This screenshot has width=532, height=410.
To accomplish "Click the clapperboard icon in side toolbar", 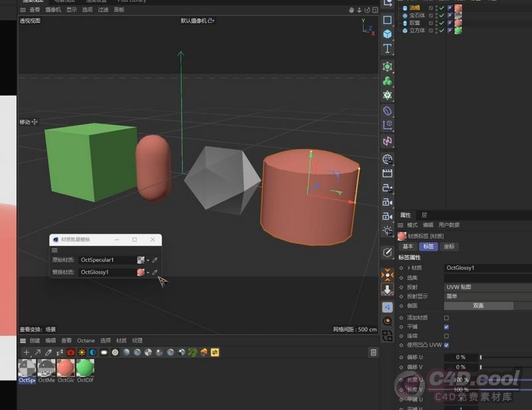I will [387, 173].
